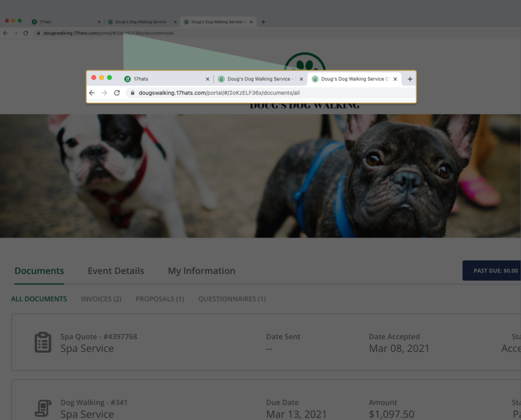Click the padlock site security icon
The image size is (521, 420).
(132, 93)
